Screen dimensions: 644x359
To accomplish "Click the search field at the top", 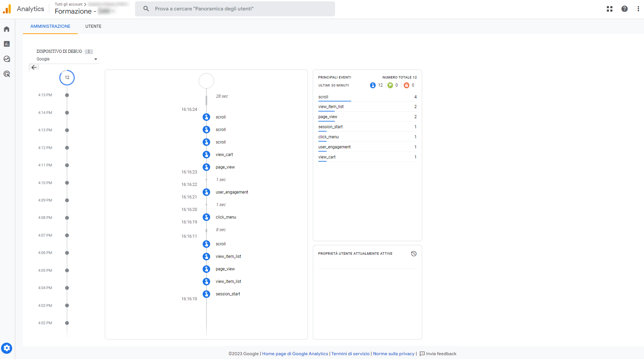I will point(235,9).
